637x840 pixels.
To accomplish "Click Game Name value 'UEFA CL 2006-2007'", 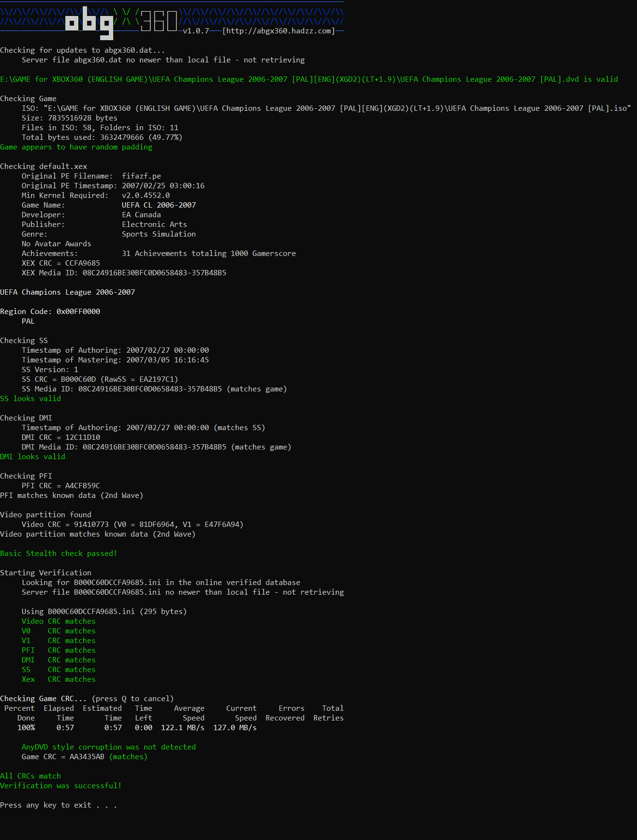I will point(159,205).
